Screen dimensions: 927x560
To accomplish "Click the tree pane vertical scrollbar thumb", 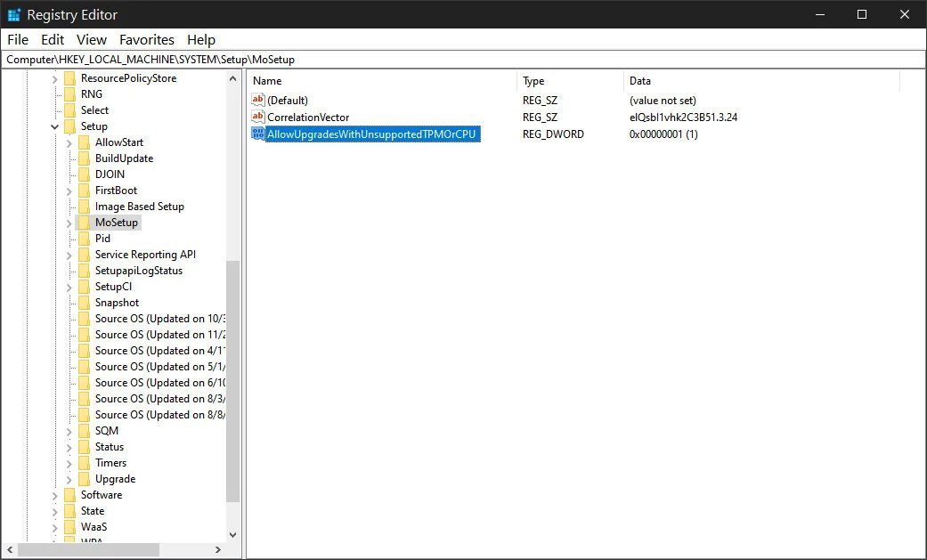I will coord(233,381).
